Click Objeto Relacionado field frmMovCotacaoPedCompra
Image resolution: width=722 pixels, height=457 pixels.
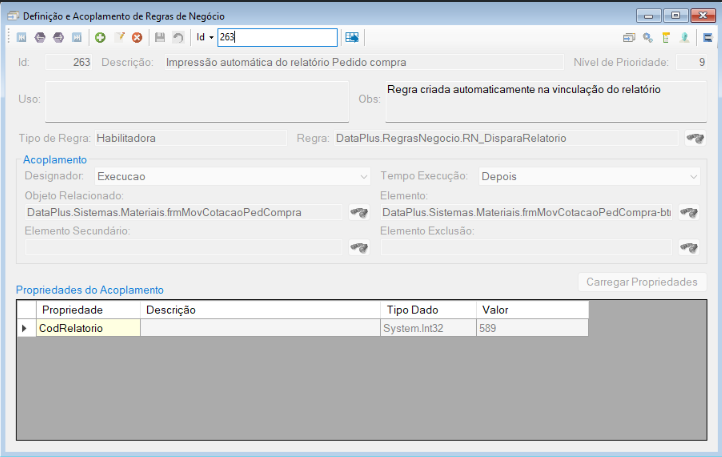pyautogui.click(x=184, y=212)
